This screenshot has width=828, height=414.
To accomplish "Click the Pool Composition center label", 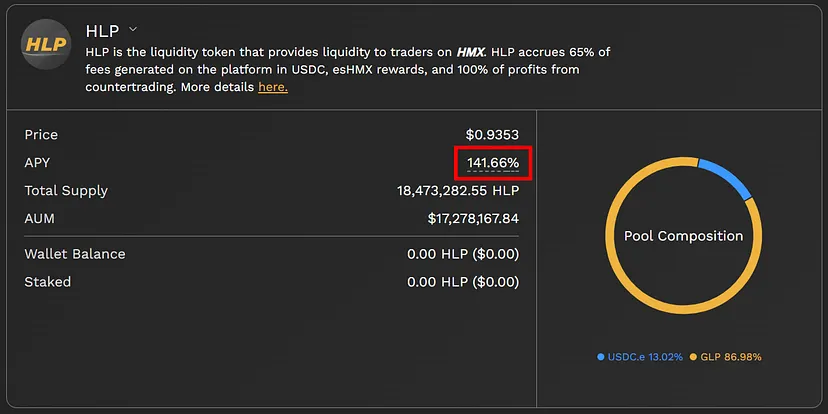I will (683, 236).
